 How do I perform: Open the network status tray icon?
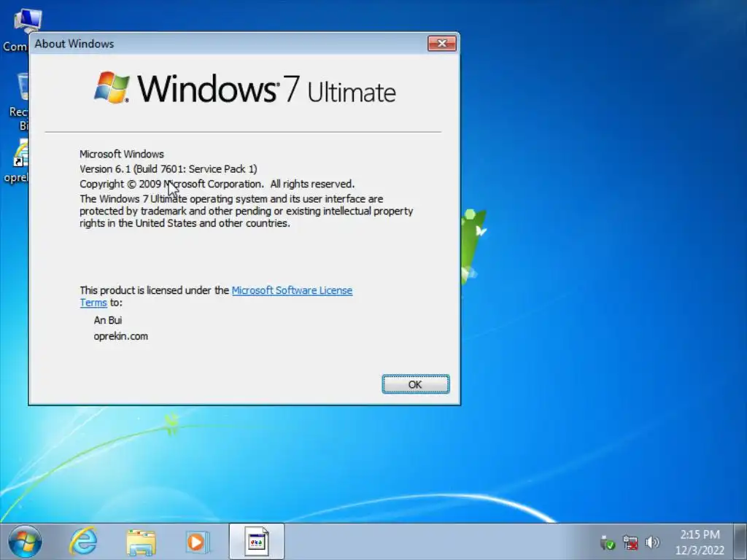click(x=630, y=542)
